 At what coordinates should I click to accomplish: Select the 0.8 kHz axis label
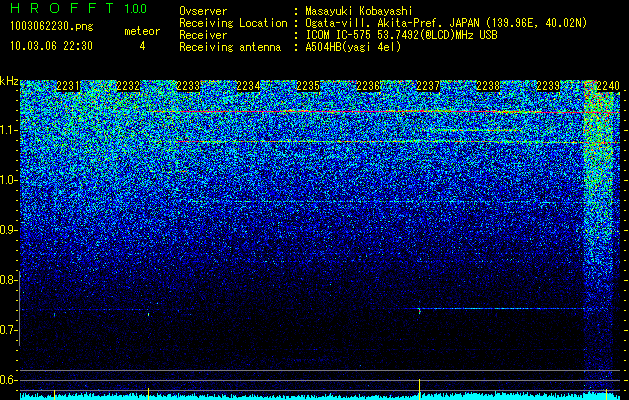(x=7, y=280)
